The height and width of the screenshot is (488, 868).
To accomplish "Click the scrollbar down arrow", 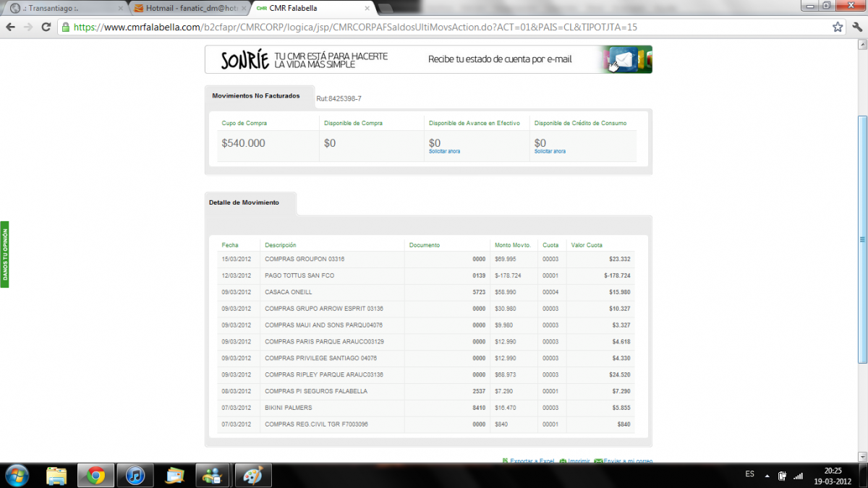I will coord(862,455).
